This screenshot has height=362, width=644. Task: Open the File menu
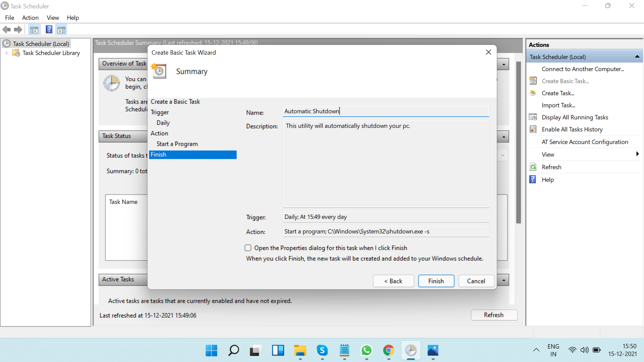pyautogui.click(x=10, y=18)
